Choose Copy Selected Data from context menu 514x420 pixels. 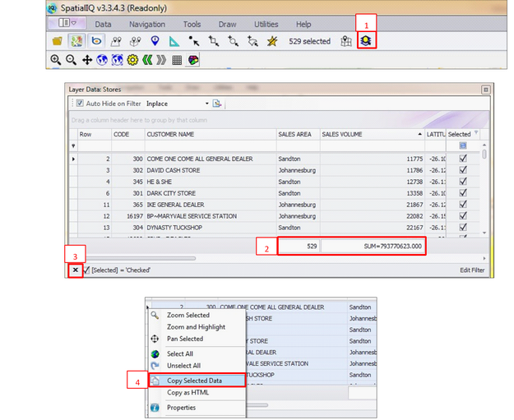tap(194, 381)
